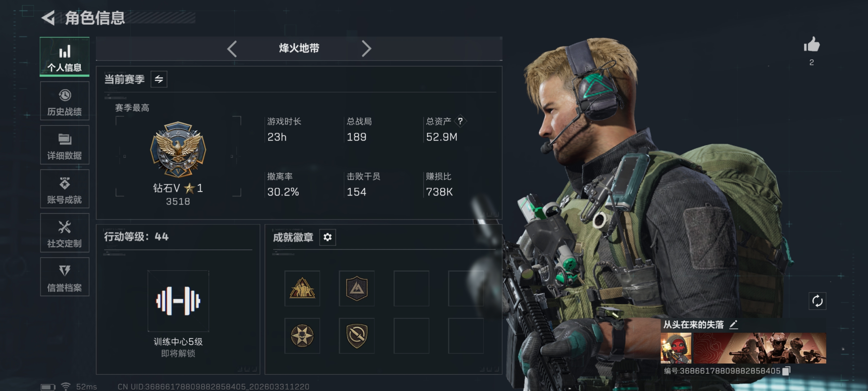Open the 历史战绩 tab
Viewport: 868px width, 391px height.
(65, 101)
